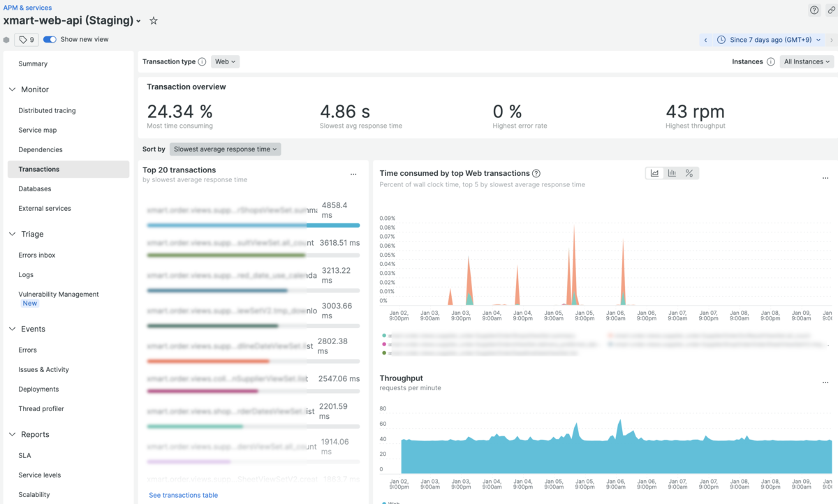Image resolution: width=838 pixels, height=504 pixels.
Task: Click the blue Throughput area chart
Action: click(616, 456)
